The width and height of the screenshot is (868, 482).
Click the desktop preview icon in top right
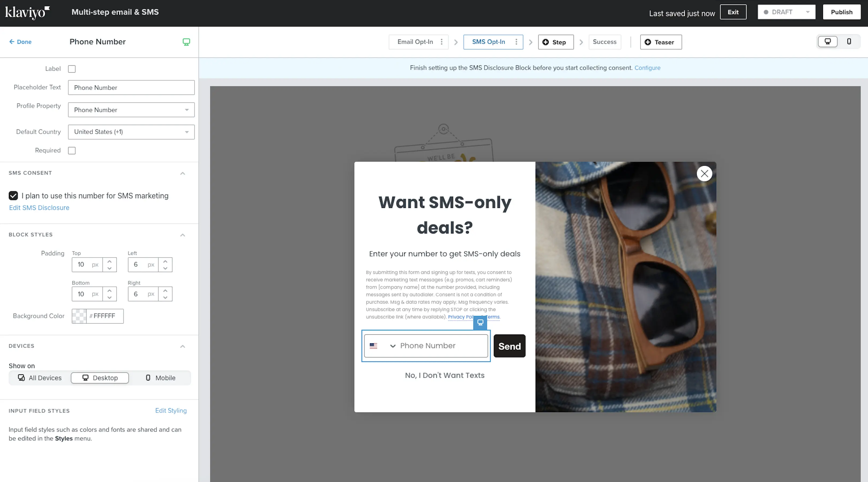(x=827, y=42)
